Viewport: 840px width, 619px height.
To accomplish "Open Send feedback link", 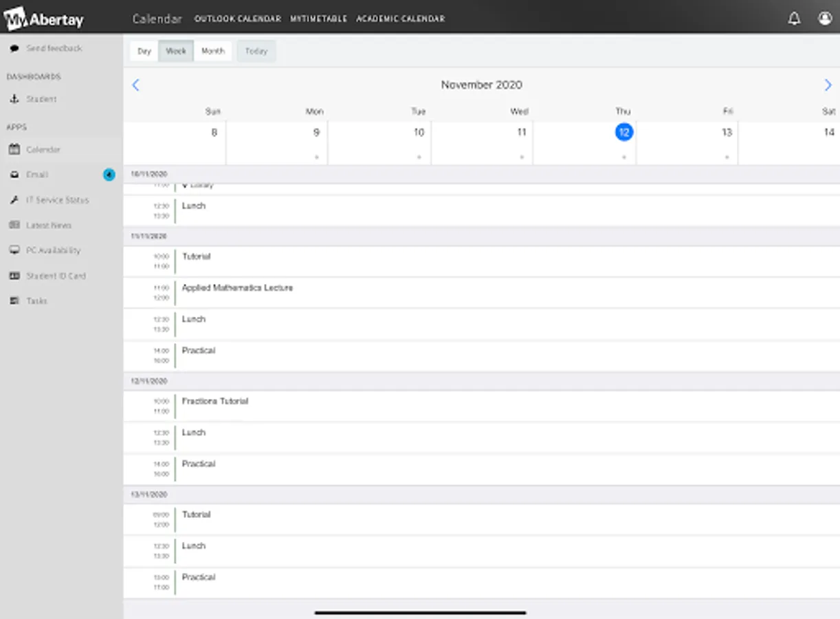I will coord(54,48).
